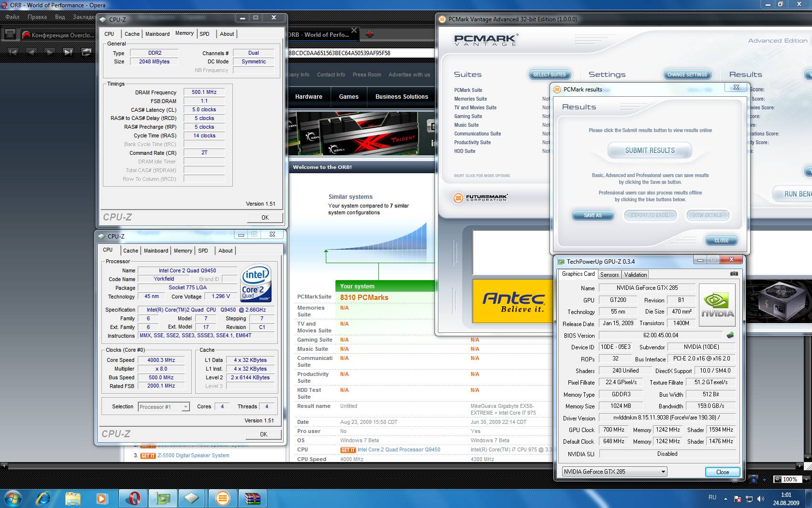Click the Close button in GPU-Z

(x=722, y=472)
